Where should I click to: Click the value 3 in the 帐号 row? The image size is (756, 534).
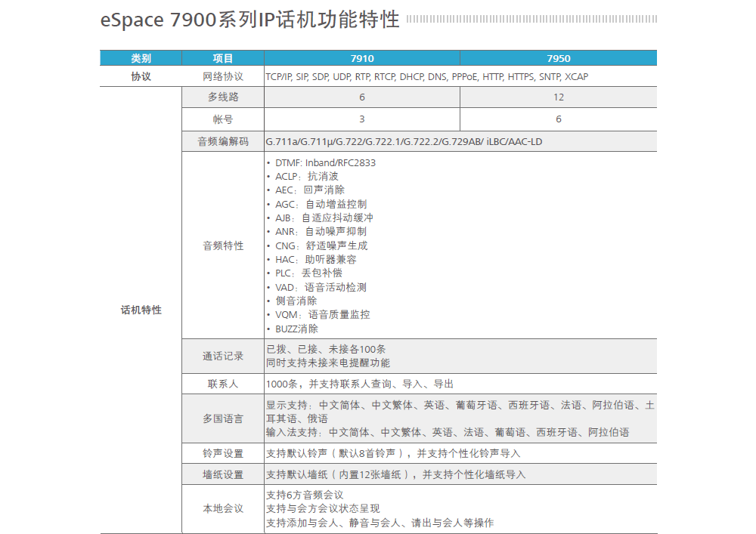pyautogui.click(x=361, y=119)
